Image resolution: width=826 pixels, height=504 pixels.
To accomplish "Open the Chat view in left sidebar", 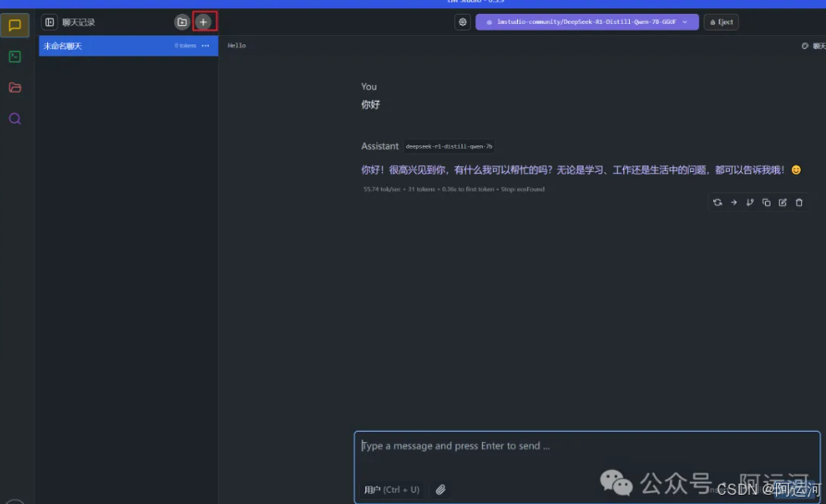I will point(15,25).
